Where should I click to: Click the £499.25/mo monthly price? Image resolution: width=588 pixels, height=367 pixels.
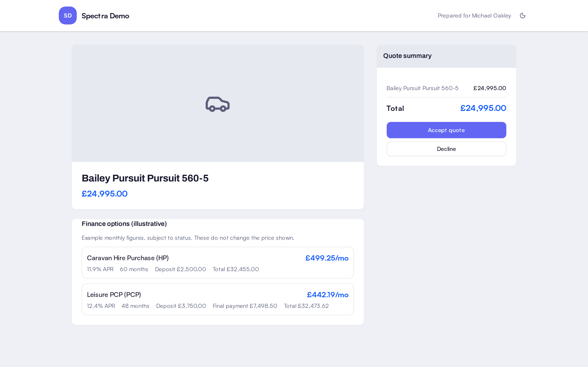(x=326, y=258)
